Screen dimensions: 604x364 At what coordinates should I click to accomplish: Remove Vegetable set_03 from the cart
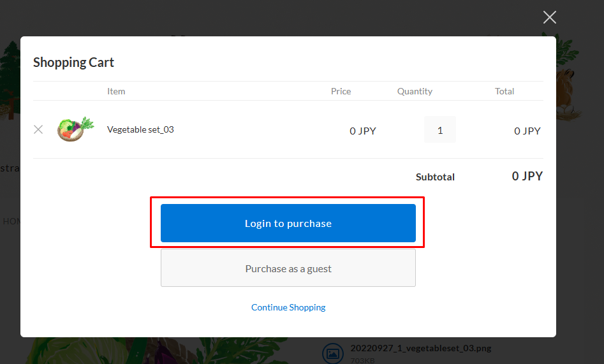click(x=38, y=129)
